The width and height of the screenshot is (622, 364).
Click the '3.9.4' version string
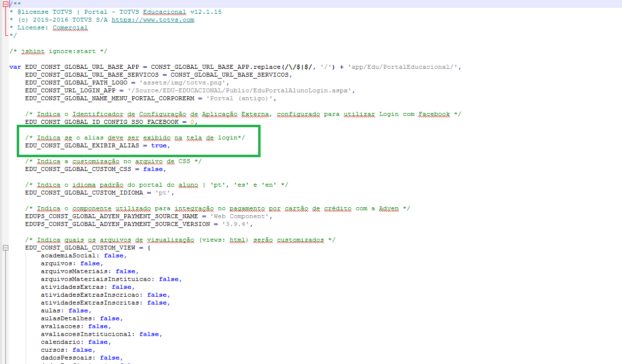(x=236, y=224)
